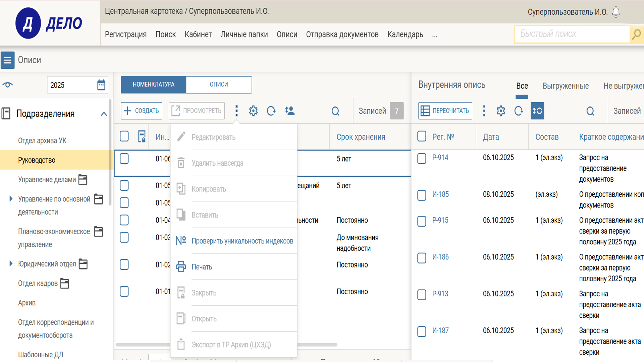Toggle the highlighted swap/sync icon button
The width and height of the screenshot is (644, 362).
537,111
